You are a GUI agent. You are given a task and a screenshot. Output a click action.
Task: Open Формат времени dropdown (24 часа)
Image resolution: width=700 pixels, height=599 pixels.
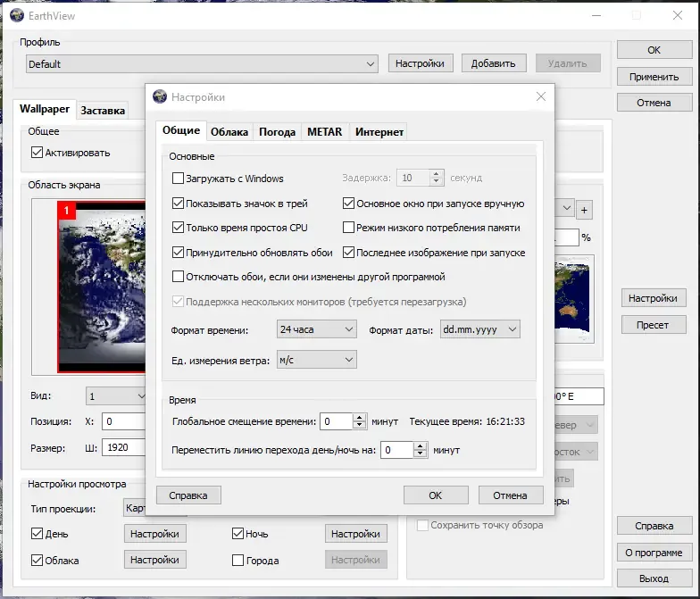[316, 329]
